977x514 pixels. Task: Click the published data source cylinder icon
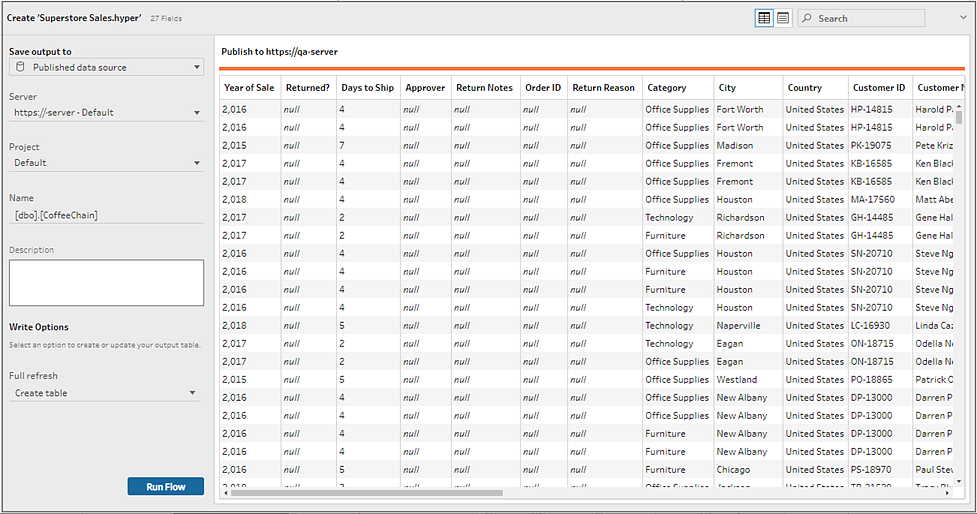pyautogui.click(x=20, y=67)
